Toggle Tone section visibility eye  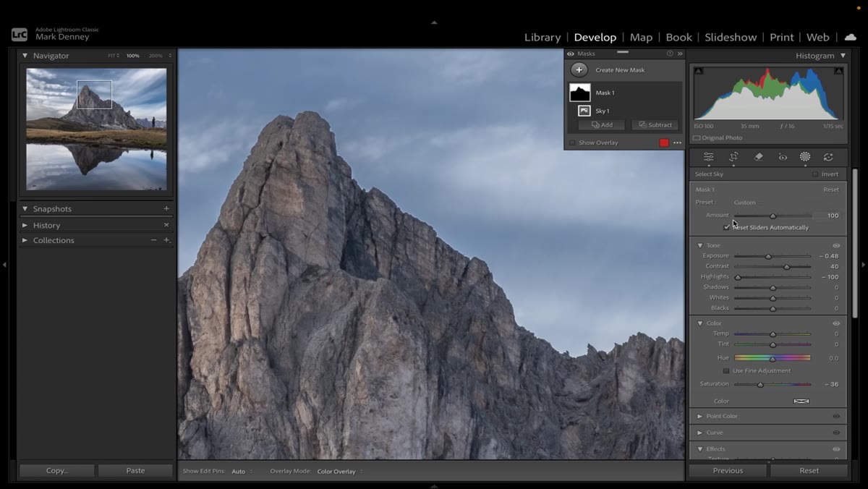(x=836, y=245)
